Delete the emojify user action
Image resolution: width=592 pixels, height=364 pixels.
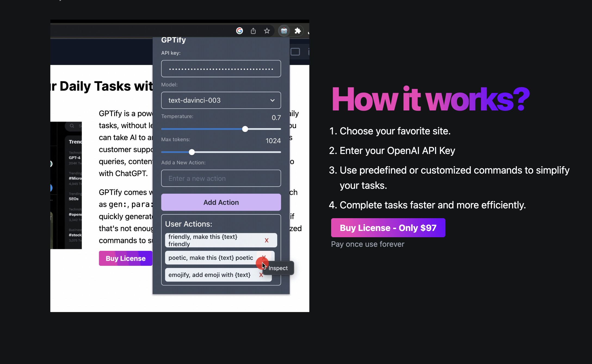point(261,275)
